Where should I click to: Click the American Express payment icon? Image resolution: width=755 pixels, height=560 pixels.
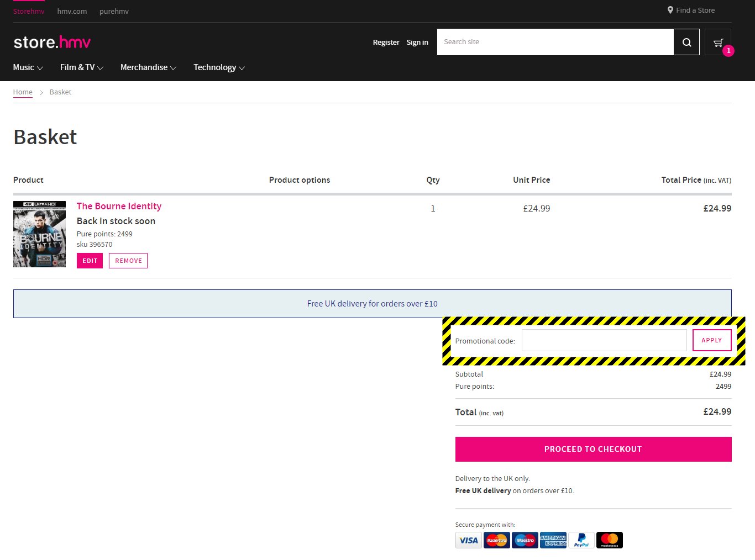coord(553,540)
